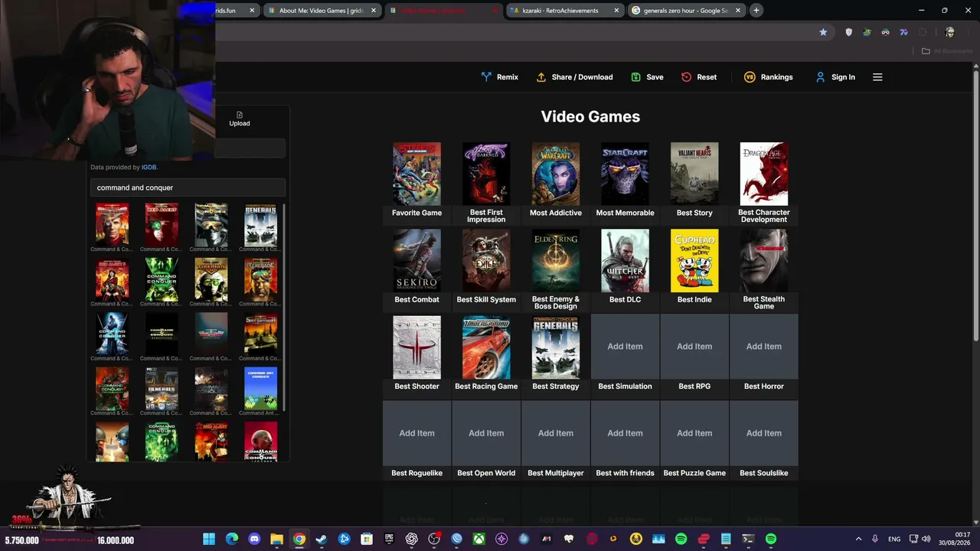
Task: Select the first Command & Conquer Red Alert 3 cover
Action: (112, 279)
